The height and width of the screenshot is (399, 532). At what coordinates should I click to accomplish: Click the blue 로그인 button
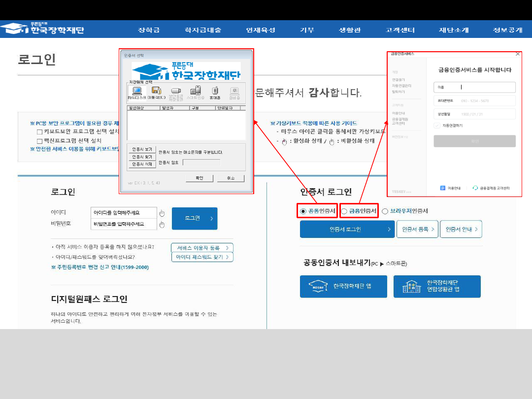(195, 219)
